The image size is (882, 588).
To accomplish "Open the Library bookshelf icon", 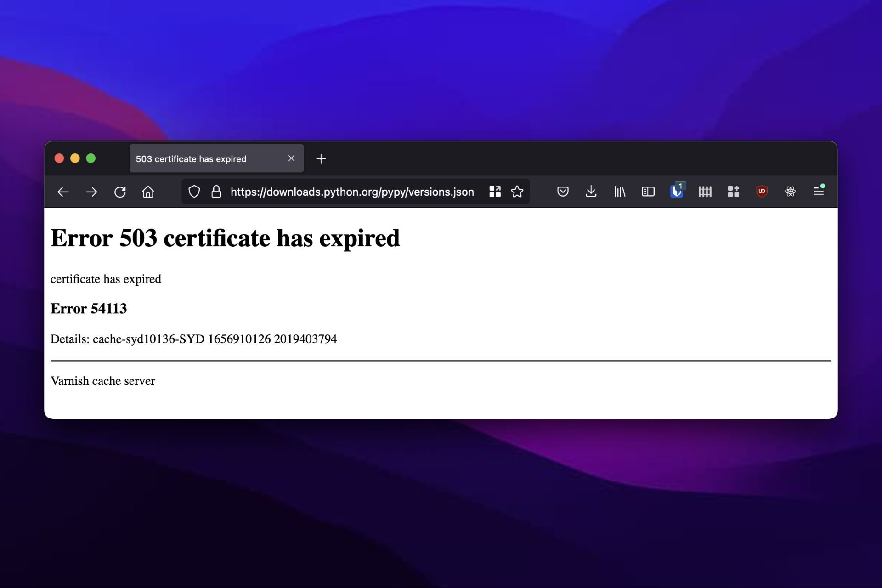I will coord(620,192).
